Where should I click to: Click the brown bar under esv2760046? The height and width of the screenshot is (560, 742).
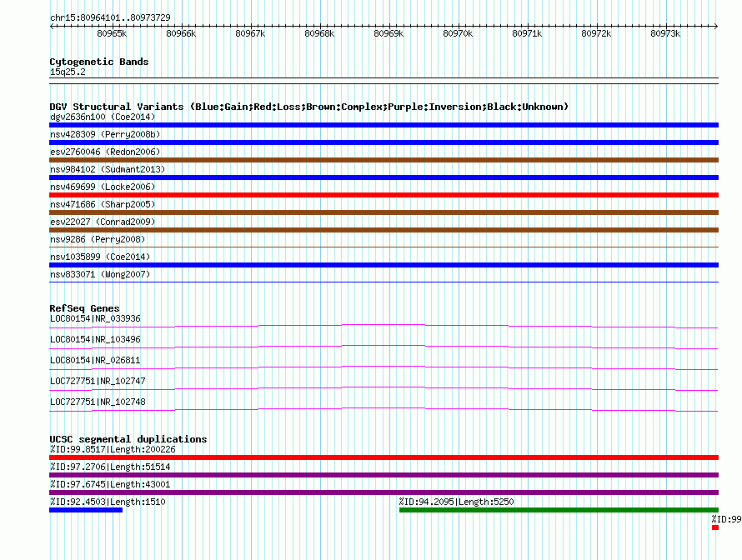coord(384,160)
